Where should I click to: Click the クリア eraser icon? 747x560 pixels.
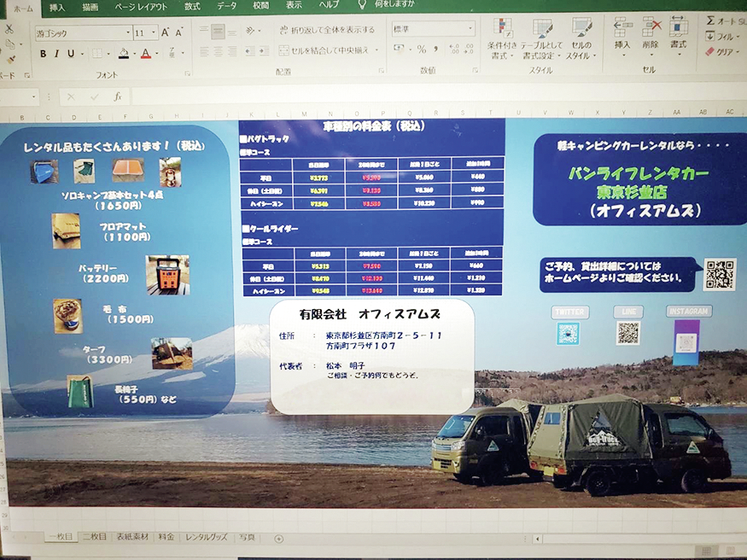[x=709, y=51]
